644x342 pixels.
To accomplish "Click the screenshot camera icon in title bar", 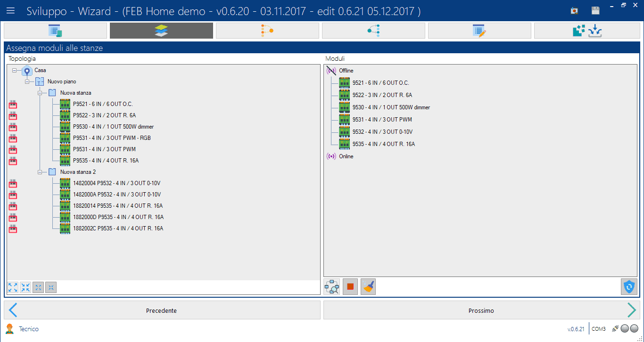I will [574, 10].
